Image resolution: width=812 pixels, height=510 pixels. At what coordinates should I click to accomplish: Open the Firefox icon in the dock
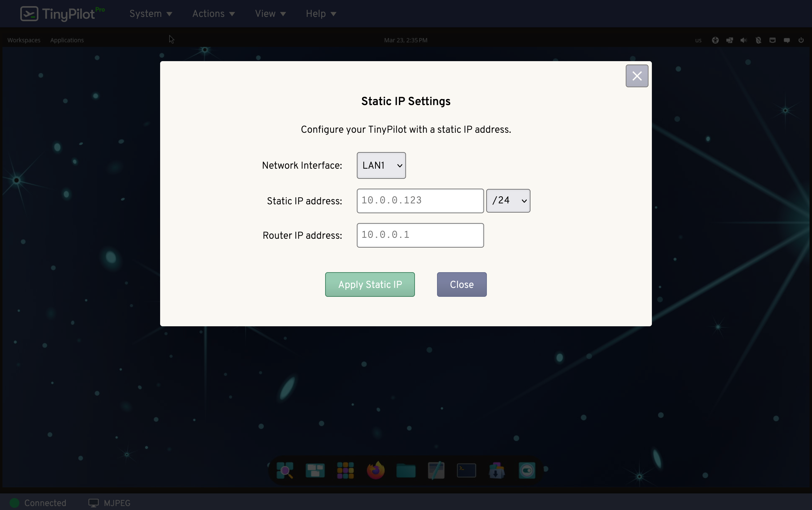tap(375, 470)
